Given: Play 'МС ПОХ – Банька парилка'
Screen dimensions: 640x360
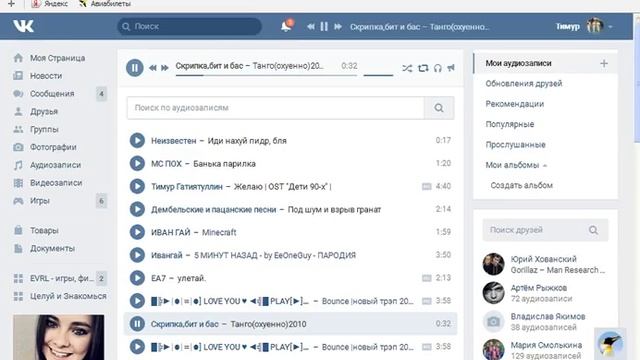Looking at the screenshot, I should point(137,163).
